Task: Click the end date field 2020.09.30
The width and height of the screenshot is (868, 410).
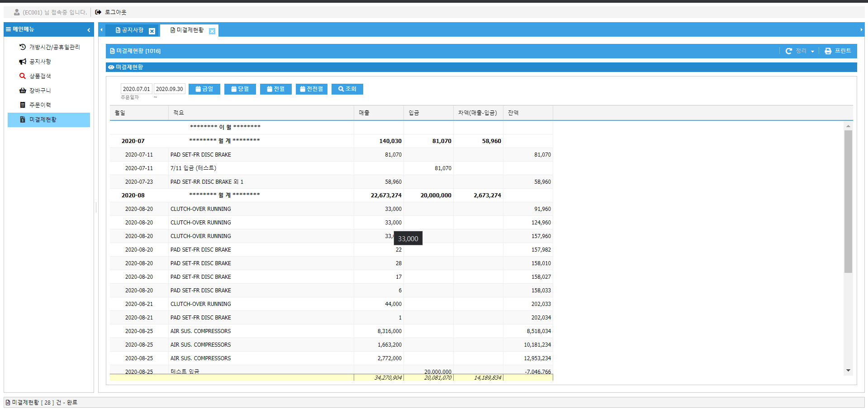Action: coord(169,89)
